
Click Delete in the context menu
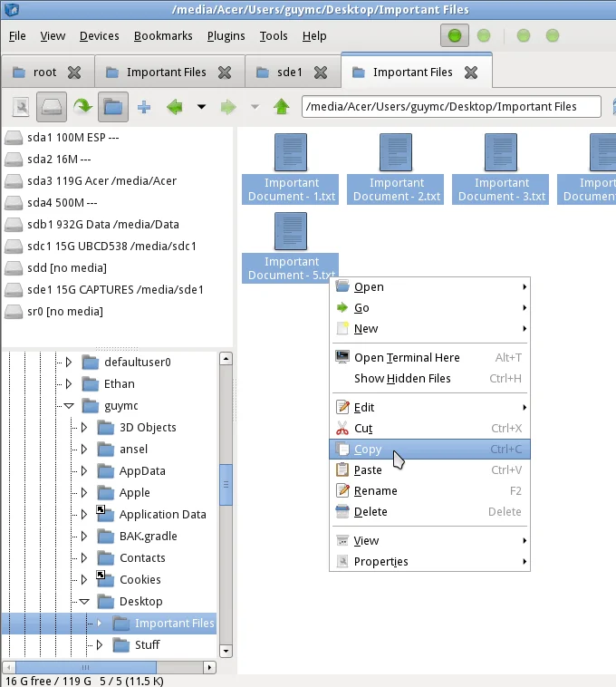click(371, 512)
